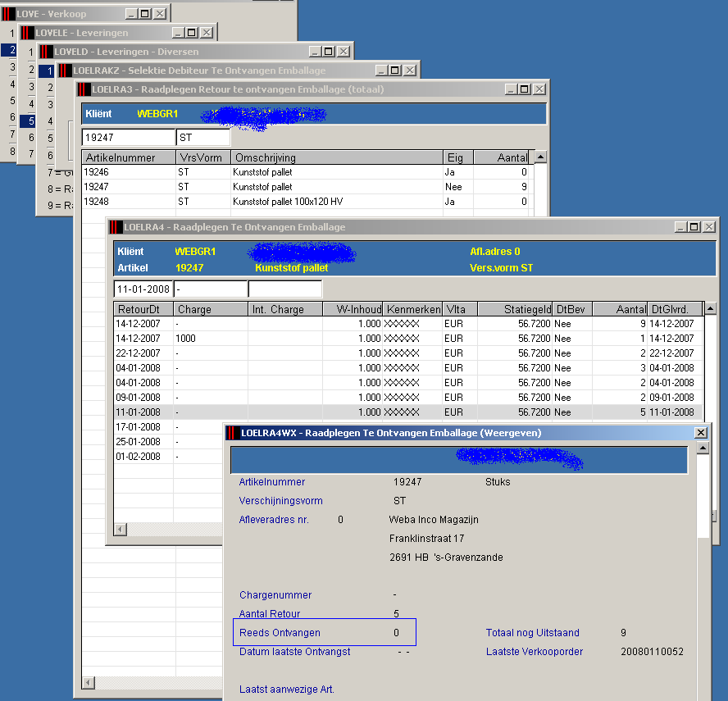
Task: Click the charge filter field containing a dash
Action: (x=211, y=289)
